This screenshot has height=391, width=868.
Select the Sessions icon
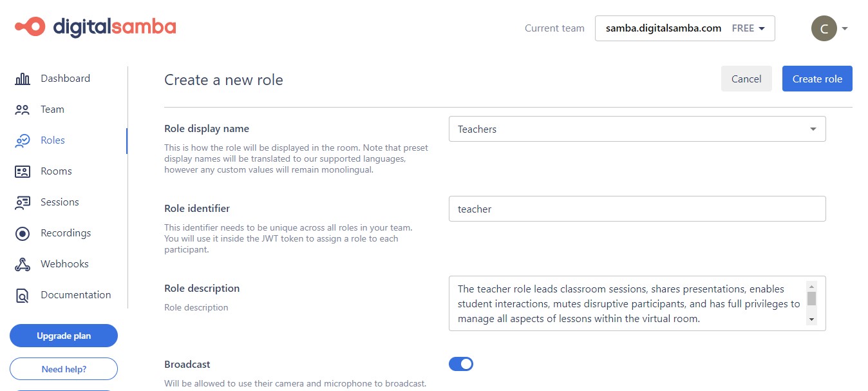pyautogui.click(x=23, y=202)
